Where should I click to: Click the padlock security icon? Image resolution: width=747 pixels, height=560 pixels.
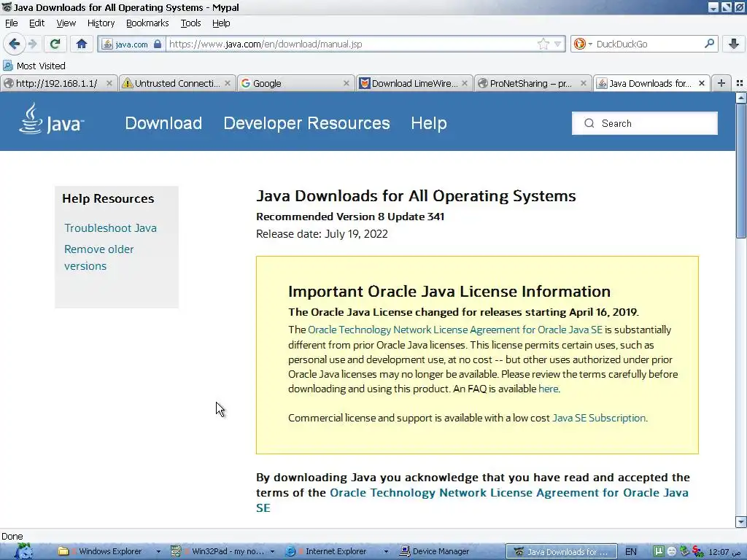coord(158,44)
